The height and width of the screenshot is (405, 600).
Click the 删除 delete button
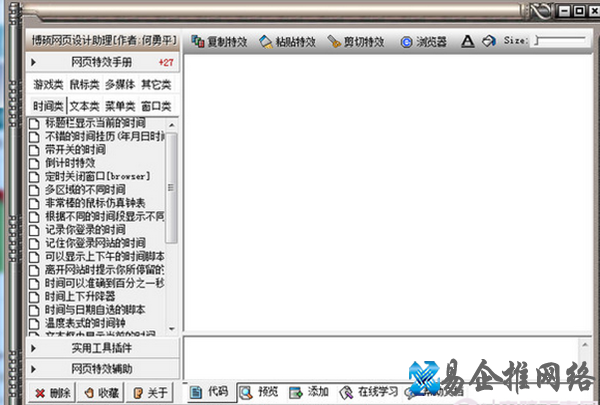(x=52, y=392)
